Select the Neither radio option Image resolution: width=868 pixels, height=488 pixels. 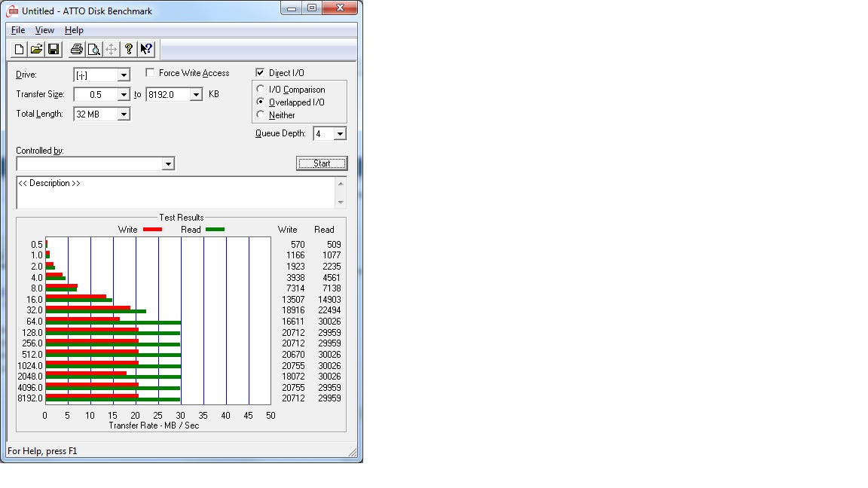[x=261, y=115]
